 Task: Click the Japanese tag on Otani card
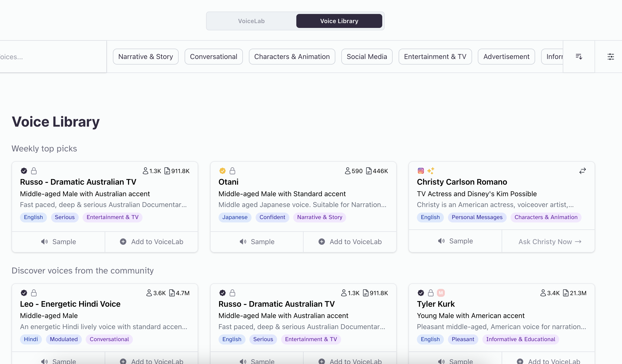(234, 217)
